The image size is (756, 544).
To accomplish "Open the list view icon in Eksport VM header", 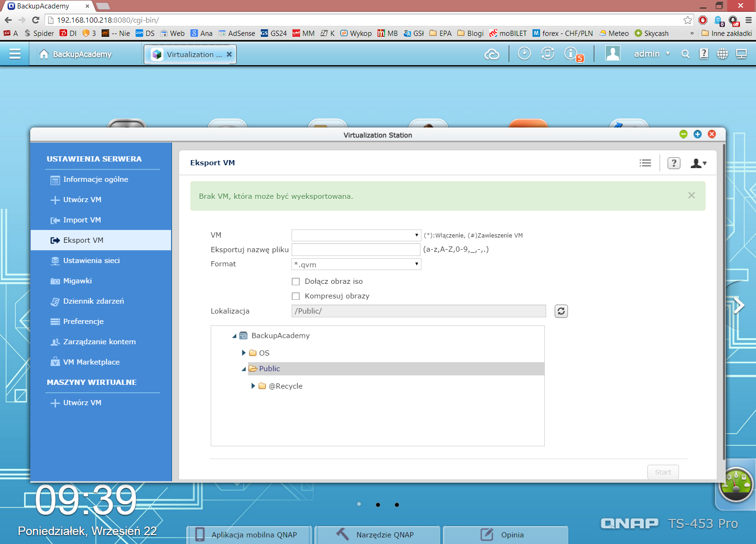I will click(645, 163).
